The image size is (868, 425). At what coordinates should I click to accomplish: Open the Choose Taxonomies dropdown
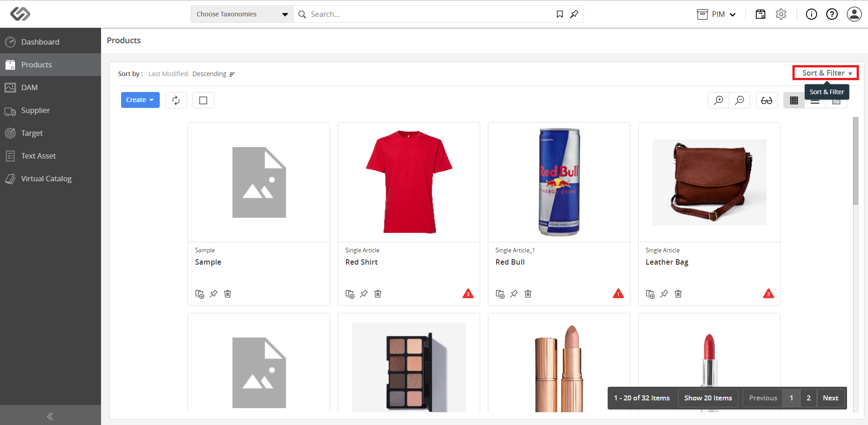(x=242, y=14)
